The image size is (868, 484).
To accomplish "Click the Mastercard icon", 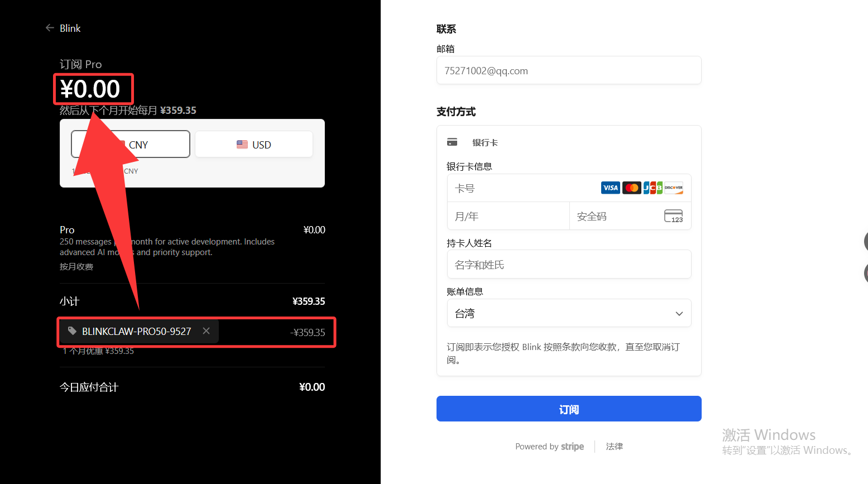I will click(x=631, y=188).
